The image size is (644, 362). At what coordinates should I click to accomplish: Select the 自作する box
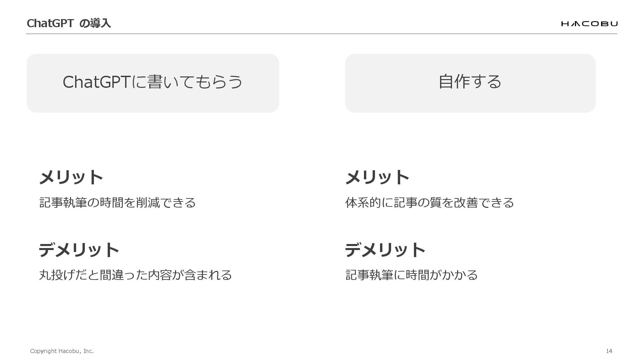tap(470, 83)
